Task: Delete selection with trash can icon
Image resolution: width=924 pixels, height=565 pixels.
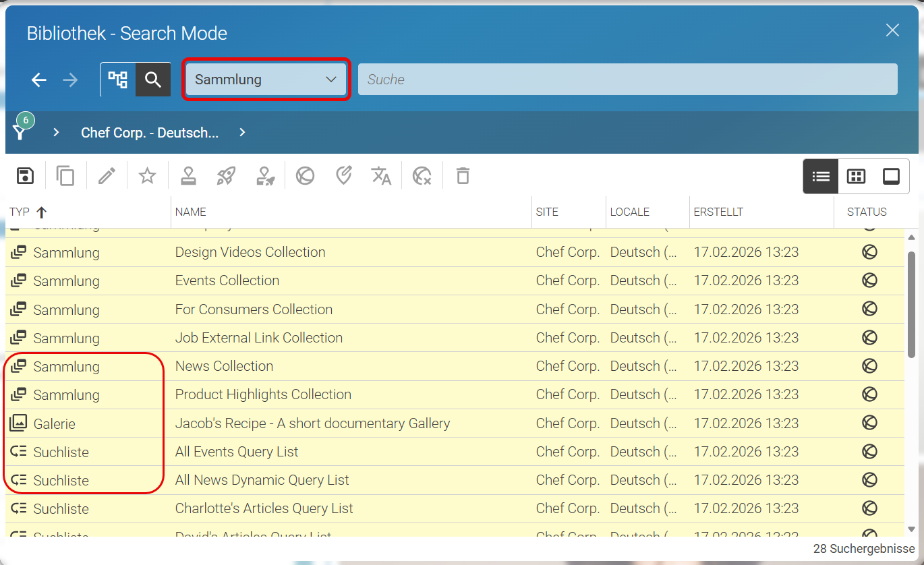Action: click(x=463, y=176)
